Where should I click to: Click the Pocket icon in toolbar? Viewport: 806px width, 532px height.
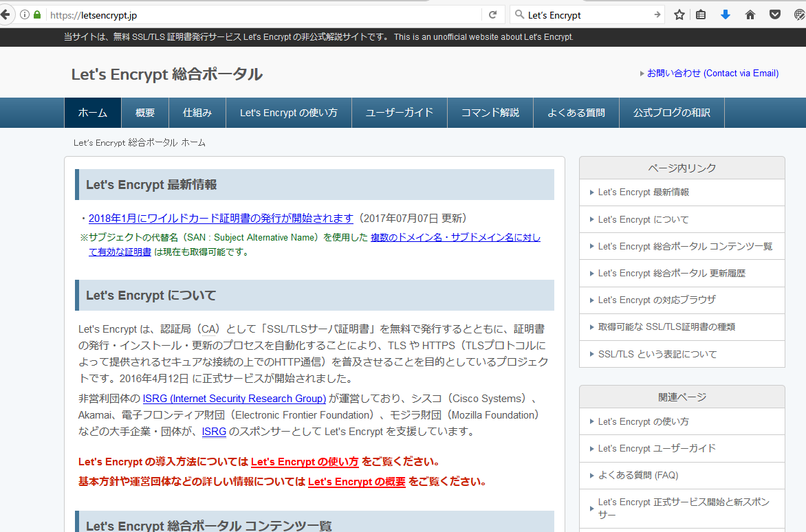[x=774, y=14]
